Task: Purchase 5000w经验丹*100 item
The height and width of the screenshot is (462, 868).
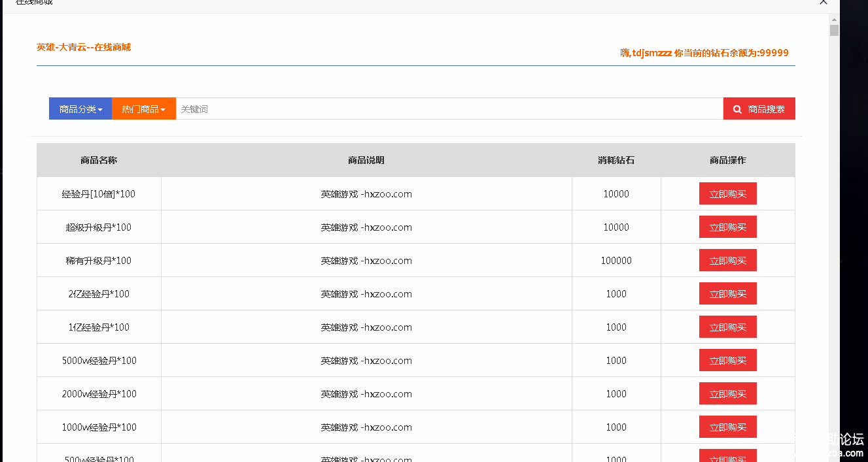Action: point(727,360)
